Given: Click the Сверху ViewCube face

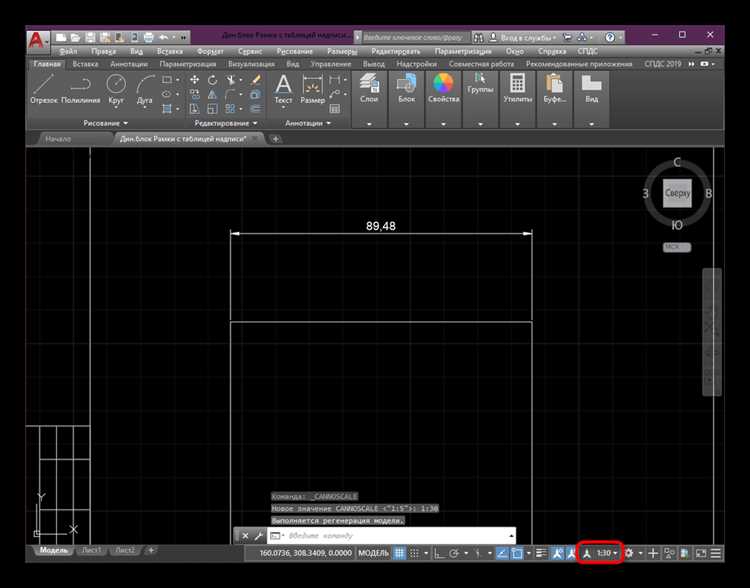Looking at the screenshot, I should (x=677, y=193).
